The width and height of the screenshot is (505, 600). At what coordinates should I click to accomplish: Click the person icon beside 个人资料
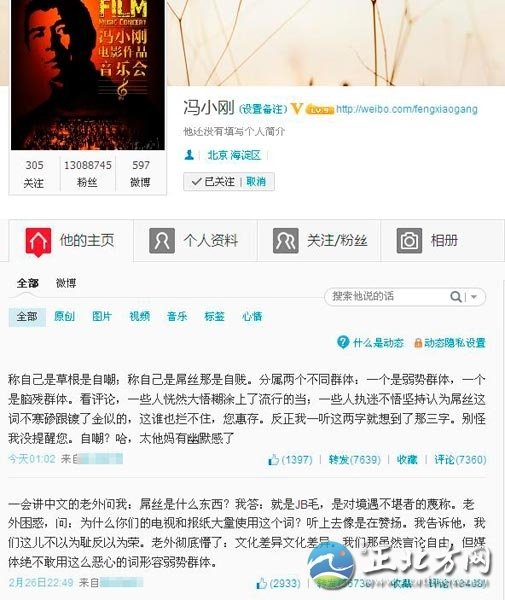[162, 241]
